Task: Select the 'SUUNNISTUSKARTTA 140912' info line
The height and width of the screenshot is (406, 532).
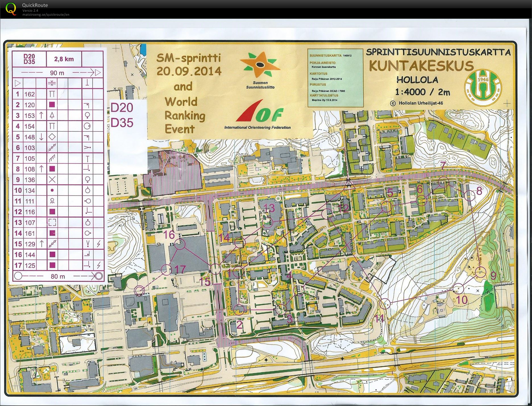Action: [331, 55]
